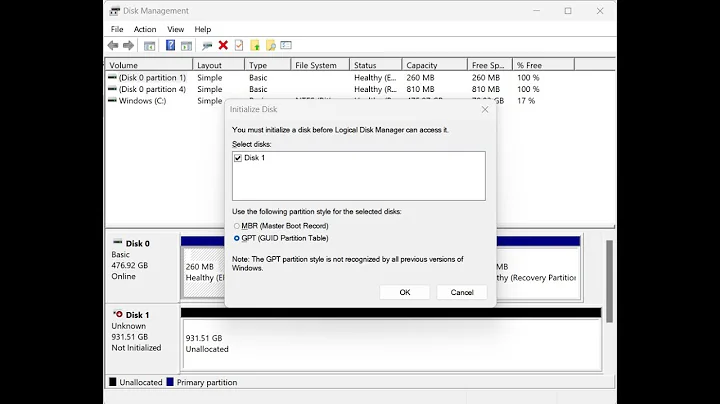The width and height of the screenshot is (720, 404).
Task: Click the Forward arrow toolbar icon
Action: point(129,45)
